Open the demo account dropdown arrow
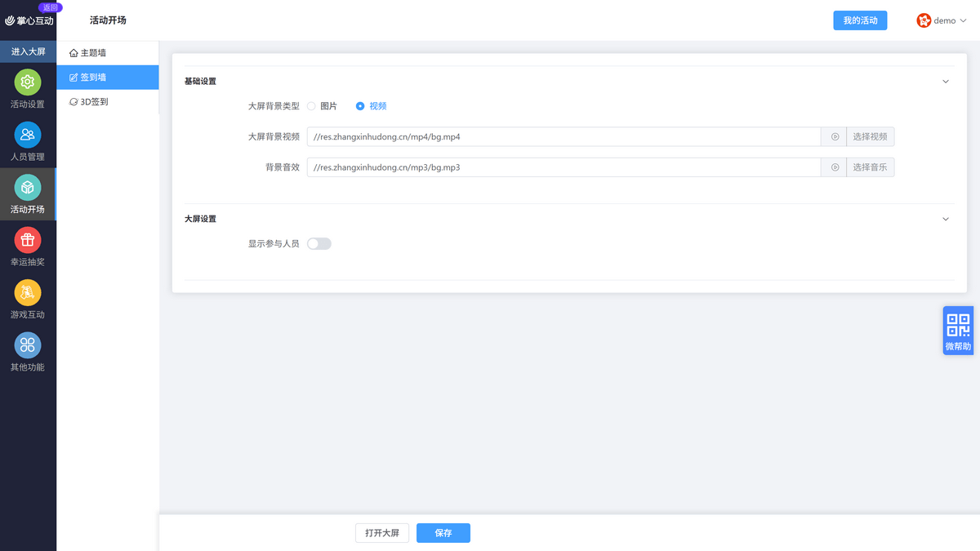Screen dimensions: 980x551 pos(963,20)
